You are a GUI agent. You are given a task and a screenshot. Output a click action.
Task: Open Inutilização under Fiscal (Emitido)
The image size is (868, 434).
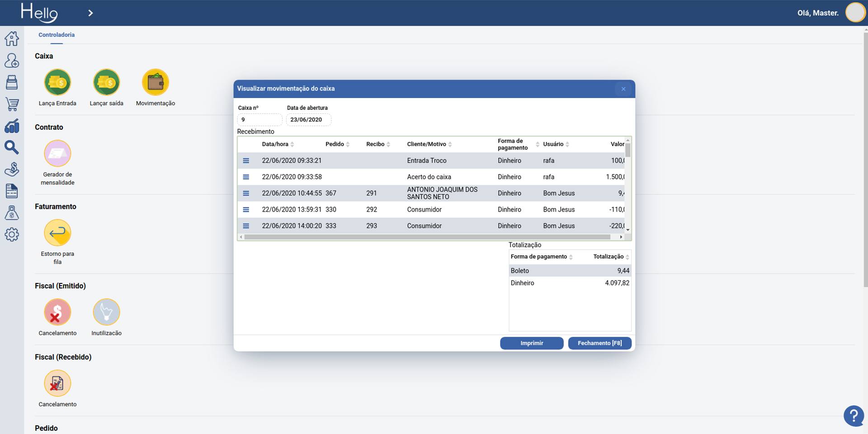click(106, 312)
